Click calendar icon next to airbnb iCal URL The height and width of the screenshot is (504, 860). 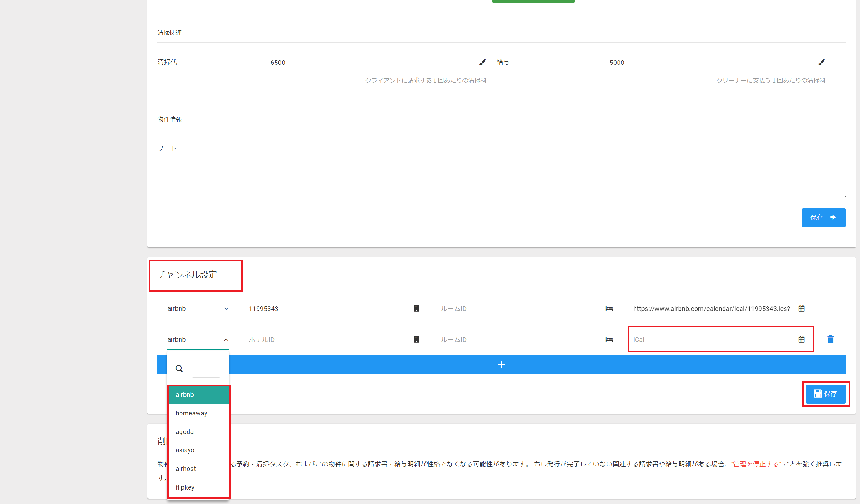(801, 308)
